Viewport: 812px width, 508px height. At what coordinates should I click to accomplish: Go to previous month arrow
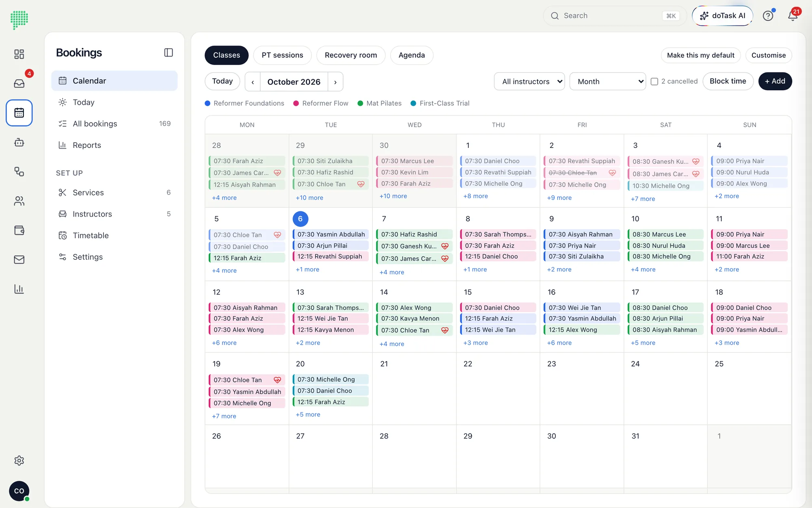(253, 82)
